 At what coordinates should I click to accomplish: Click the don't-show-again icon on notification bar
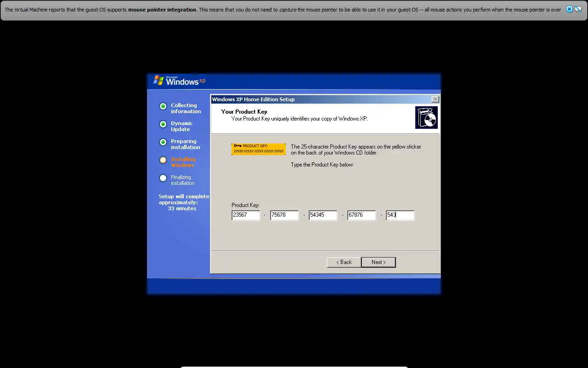tap(578, 9)
